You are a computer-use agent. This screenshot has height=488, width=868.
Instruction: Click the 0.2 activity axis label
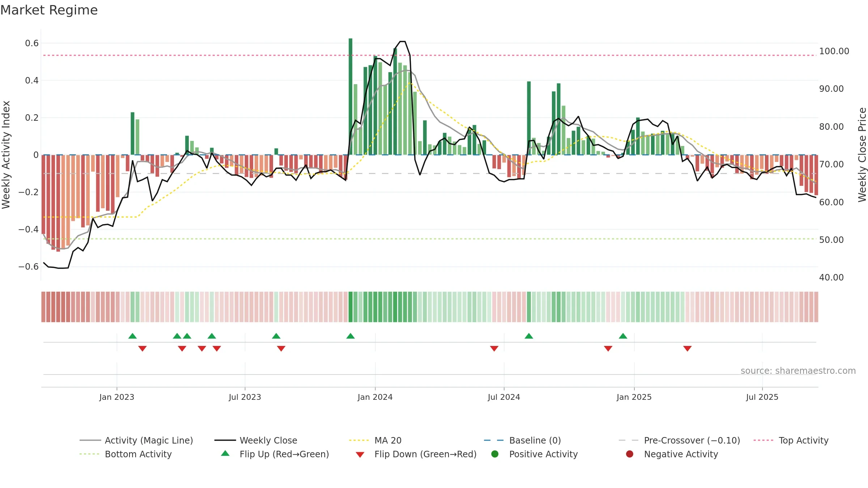click(x=31, y=118)
